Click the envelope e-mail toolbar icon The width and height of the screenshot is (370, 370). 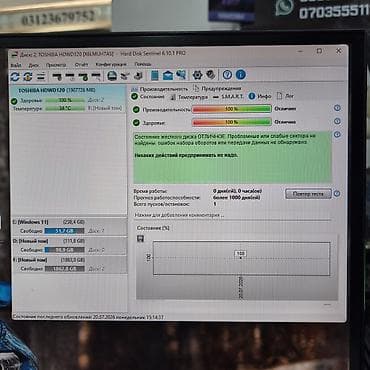[x=168, y=75]
